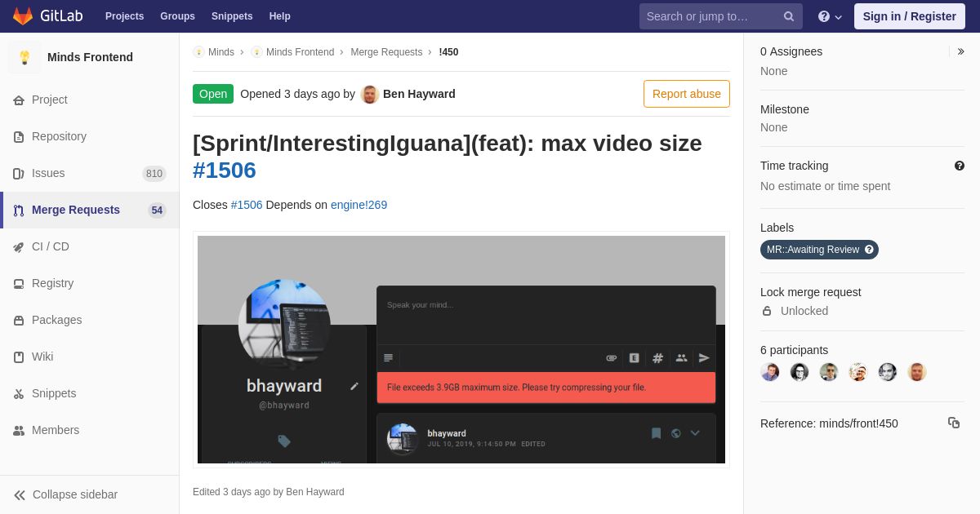
Task: Open Help in top navbar
Action: (279, 16)
